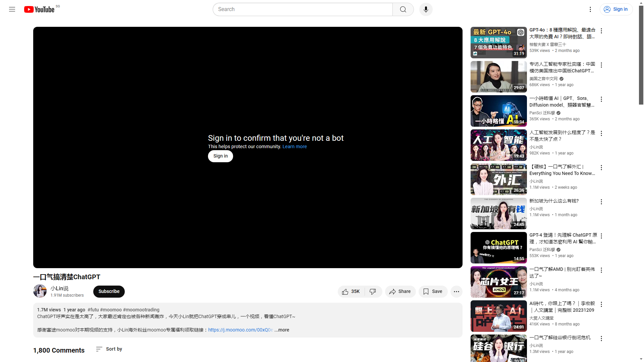Open GPT-4 登場 ChatGPT 原理 video thumbnail
The height and width of the screenshot is (362, 644).
[x=498, y=248]
